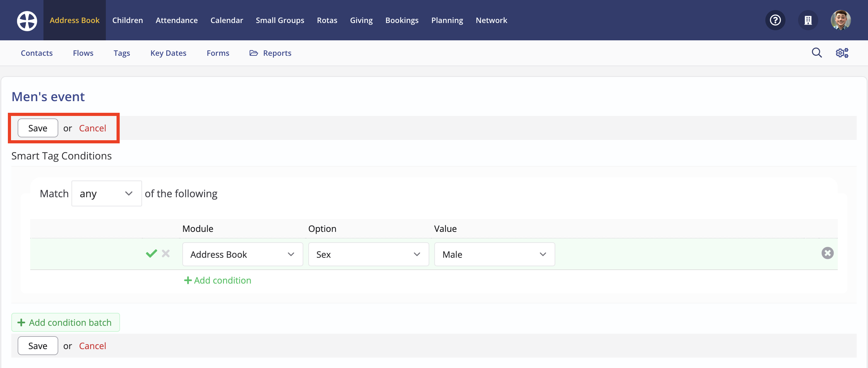Viewport: 868px width, 368px height.
Task: Switch to the Calendar module
Action: pos(226,20)
